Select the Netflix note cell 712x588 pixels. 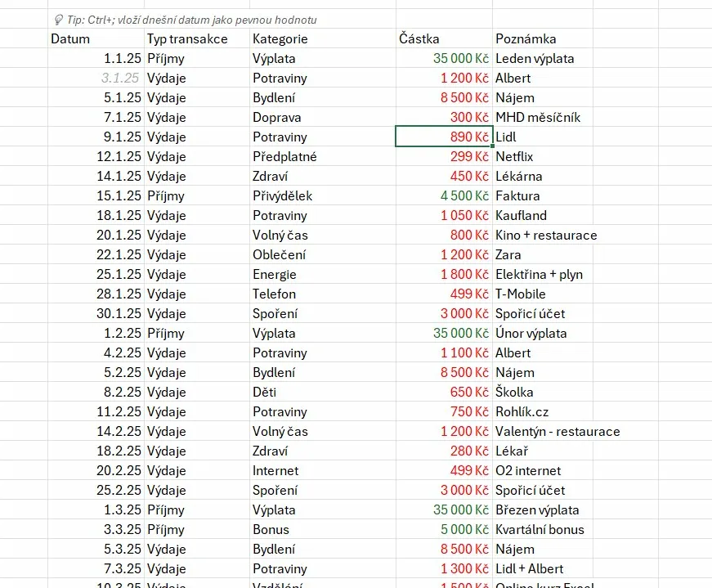(543, 156)
